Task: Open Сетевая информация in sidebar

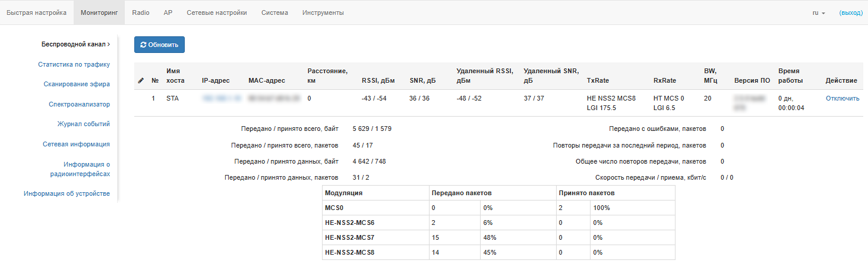Action: (76, 144)
